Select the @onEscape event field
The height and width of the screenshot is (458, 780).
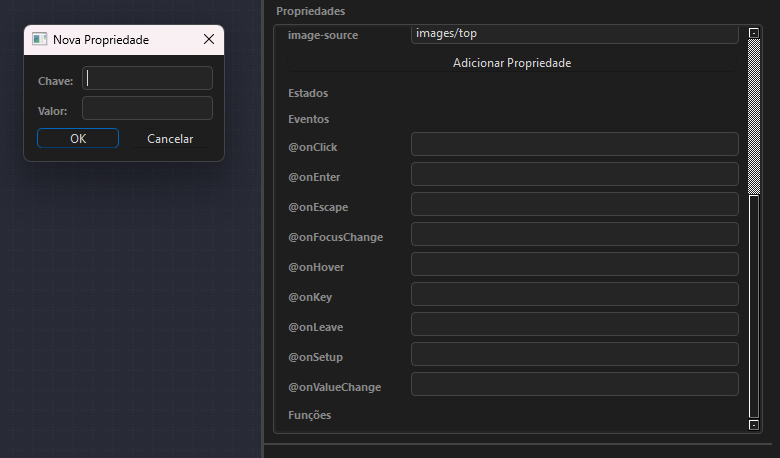(x=574, y=204)
